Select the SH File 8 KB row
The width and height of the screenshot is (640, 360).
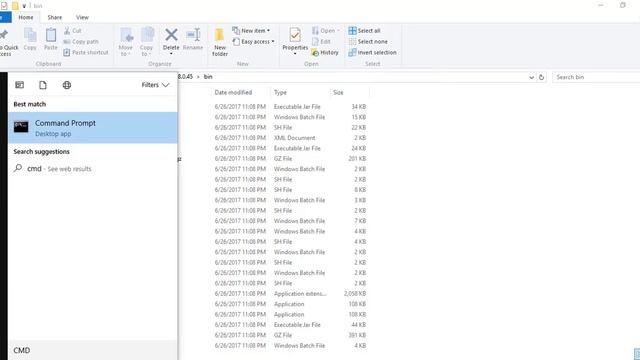(x=290, y=190)
